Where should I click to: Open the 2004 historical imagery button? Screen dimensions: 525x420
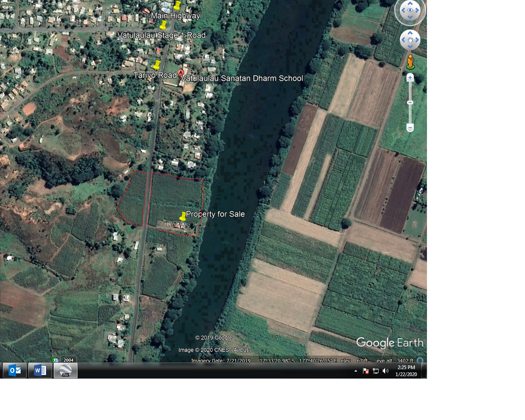68,360
